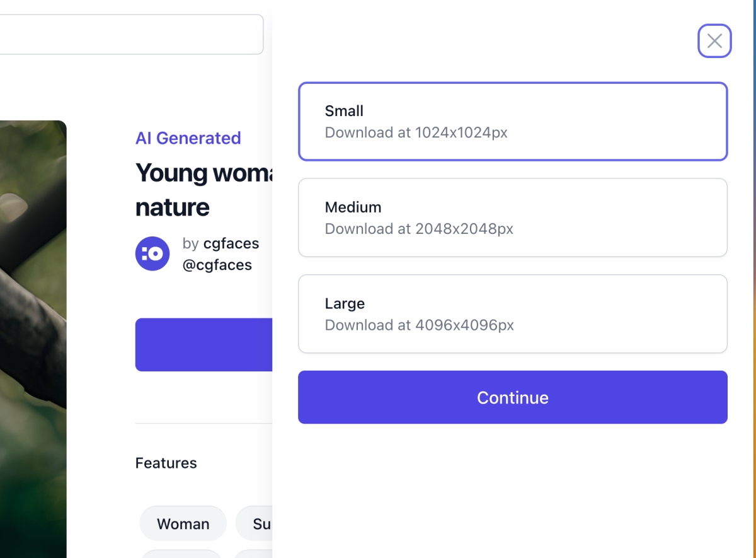
Task: Select the Woman feature tag
Action: (x=183, y=523)
